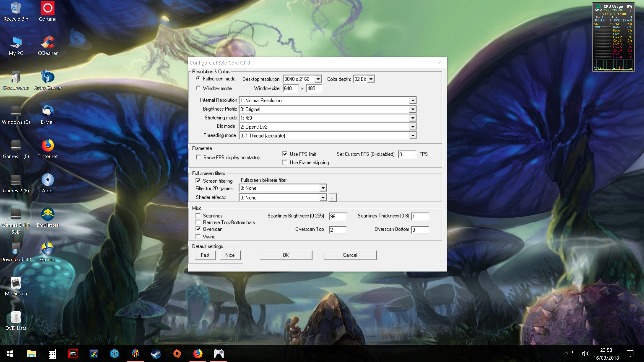Show hidden system tray icons

coord(566,353)
